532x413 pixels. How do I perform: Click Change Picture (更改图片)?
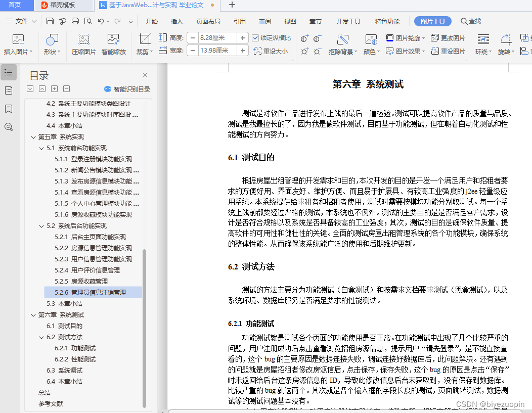pos(448,38)
